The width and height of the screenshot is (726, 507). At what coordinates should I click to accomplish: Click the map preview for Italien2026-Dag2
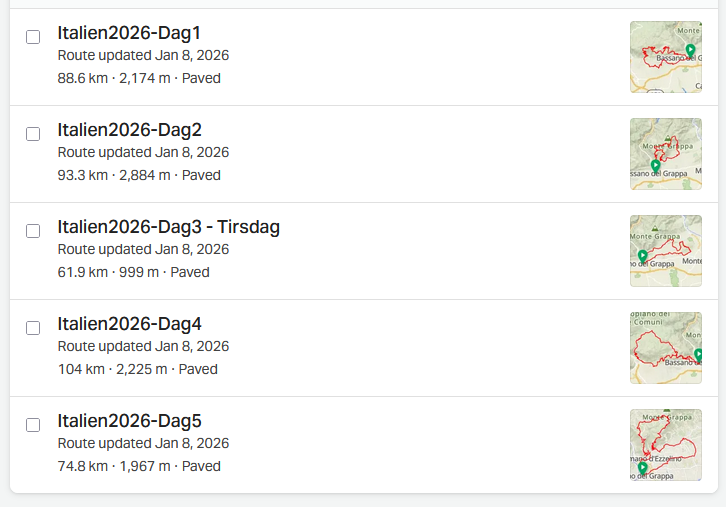click(665, 154)
